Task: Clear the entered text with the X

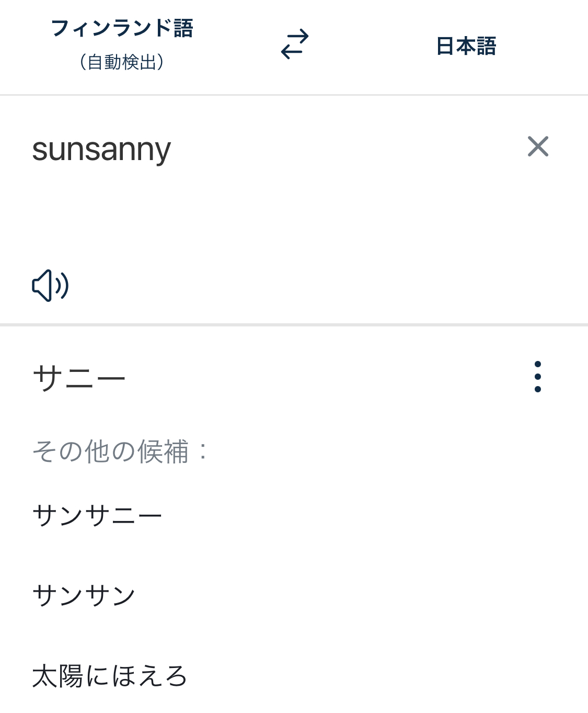Action: (x=538, y=146)
